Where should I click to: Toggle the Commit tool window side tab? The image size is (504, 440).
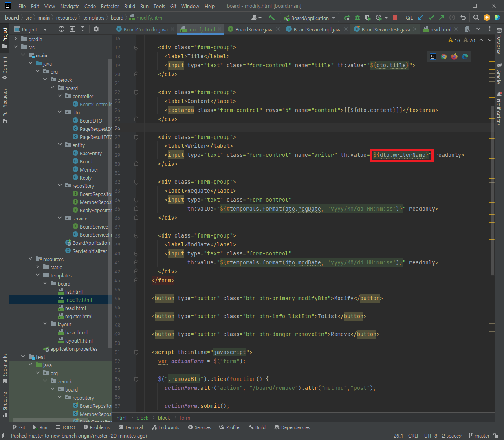[4, 68]
